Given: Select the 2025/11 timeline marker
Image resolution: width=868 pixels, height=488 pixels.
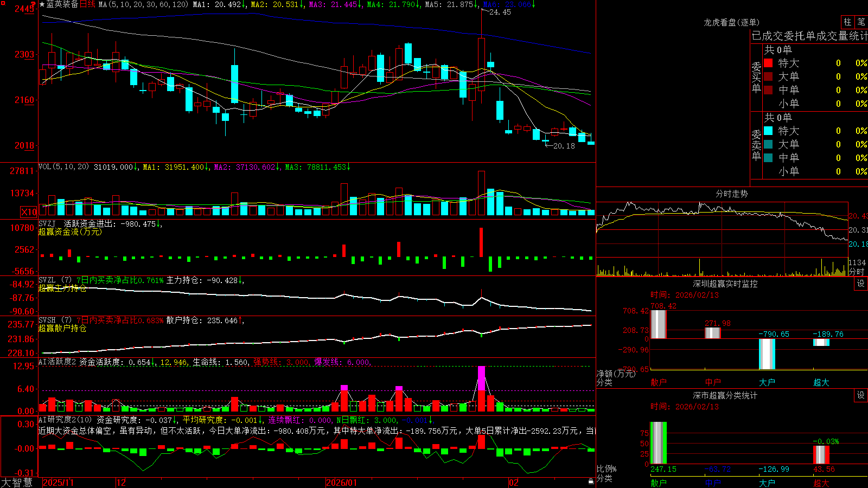Looking at the screenshot, I should click(x=58, y=483).
